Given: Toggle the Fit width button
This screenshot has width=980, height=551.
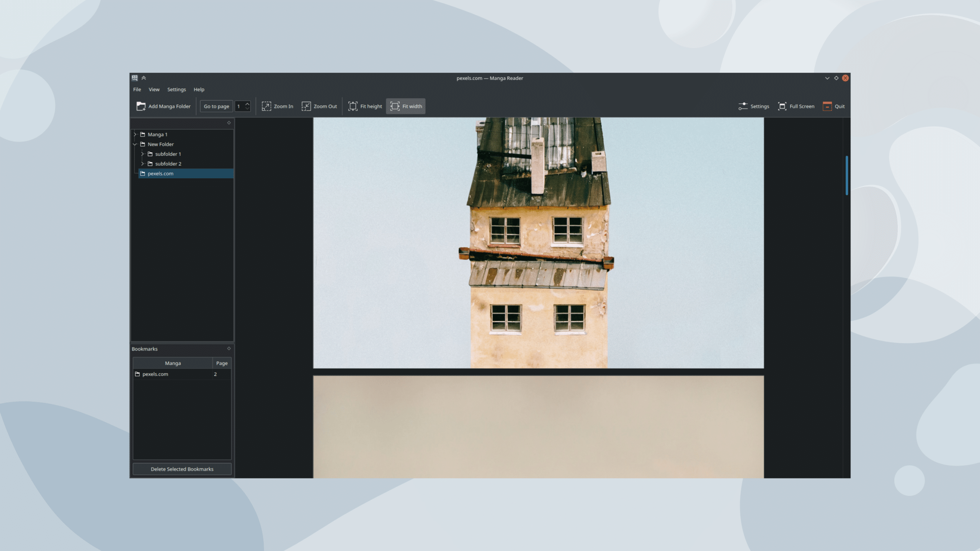Looking at the screenshot, I should [406, 106].
